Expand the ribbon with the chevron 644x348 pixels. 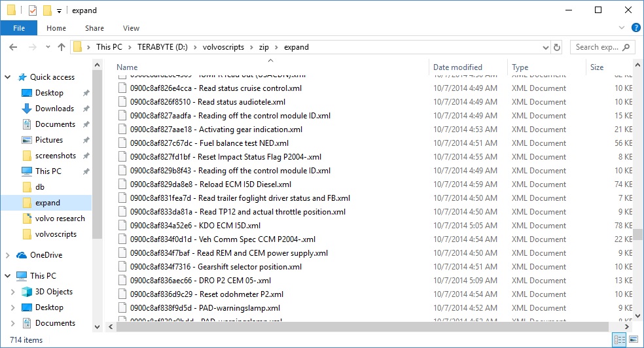pos(621,28)
